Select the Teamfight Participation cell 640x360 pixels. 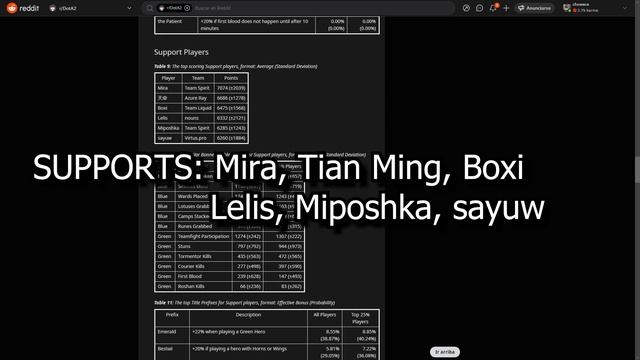pyautogui.click(x=204, y=236)
